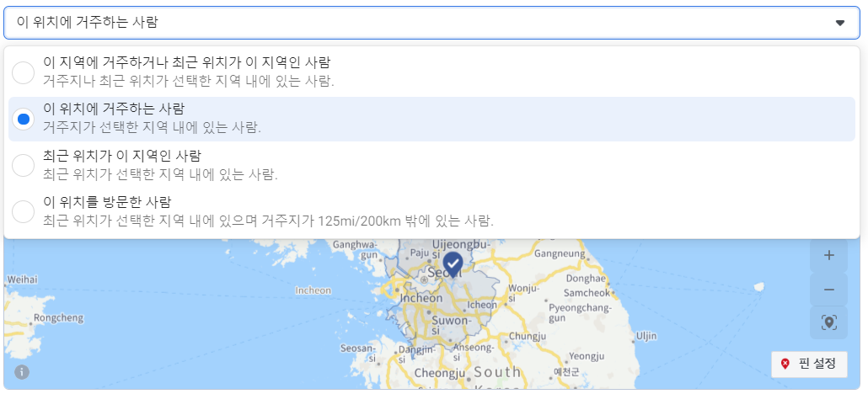Open the 이 위치에 거주하는 사람 combo box
This screenshot has height=394, width=868.
(x=421, y=23)
